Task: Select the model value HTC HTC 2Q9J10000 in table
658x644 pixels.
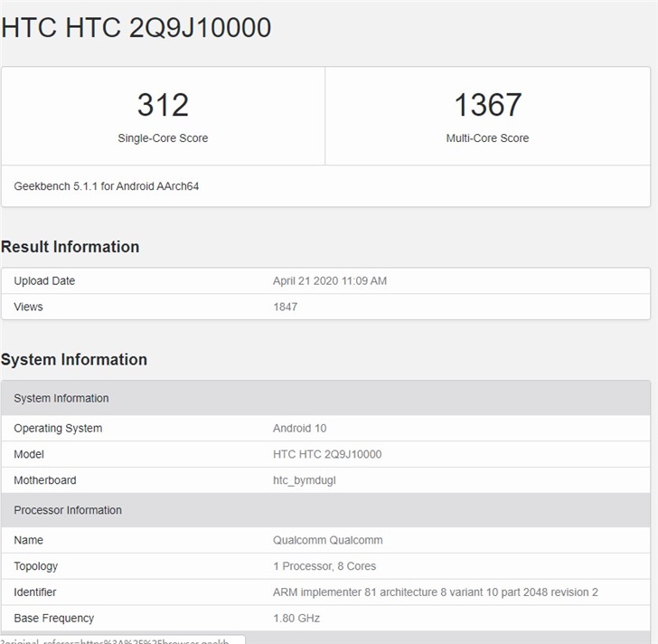Action: [x=327, y=454]
